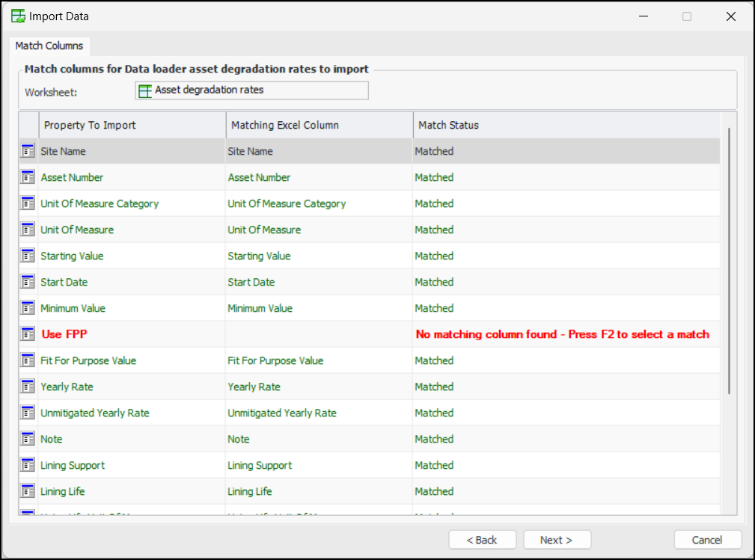Screen dimensions: 755x560
Task: Click the row icon next to Asset Number
Action: pyautogui.click(x=28, y=177)
